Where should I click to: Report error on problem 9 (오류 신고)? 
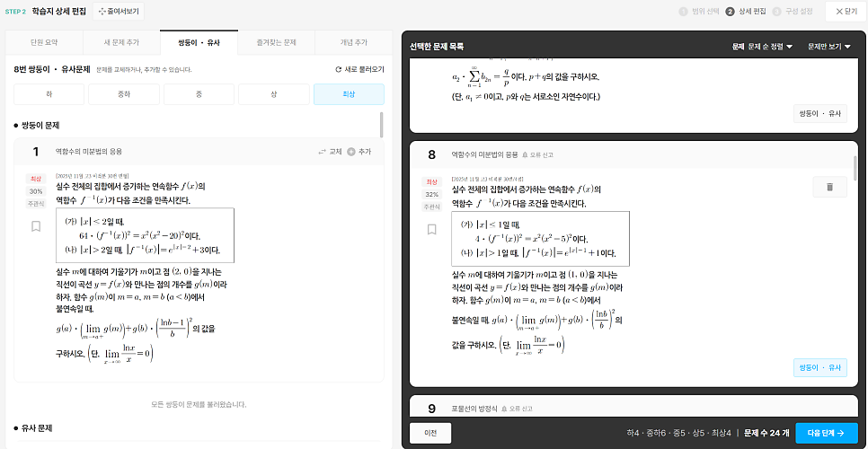coord(517,409)
